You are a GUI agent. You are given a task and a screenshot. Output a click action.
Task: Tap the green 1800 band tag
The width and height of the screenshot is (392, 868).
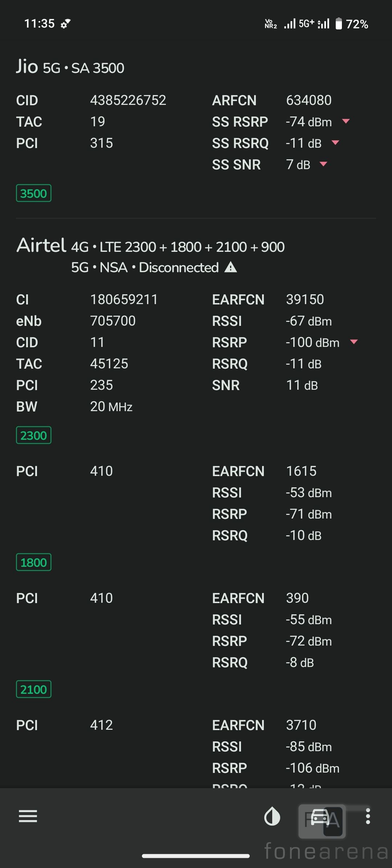(33, 562)
